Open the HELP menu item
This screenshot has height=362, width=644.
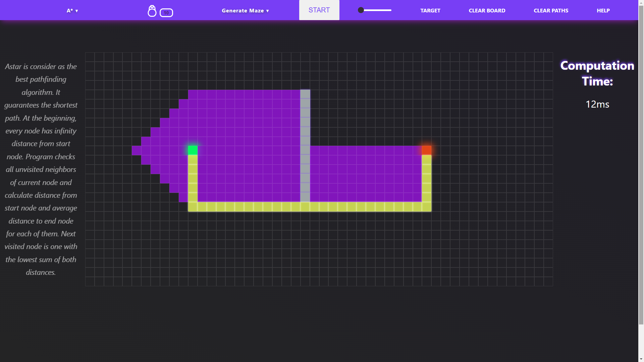pos(603,11)
